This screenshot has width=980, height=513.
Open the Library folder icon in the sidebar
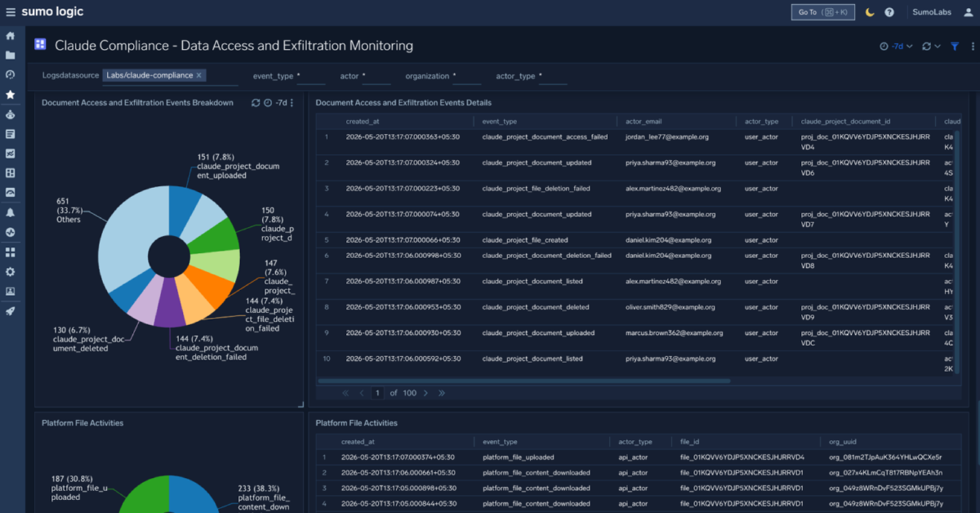click(10, 56)
